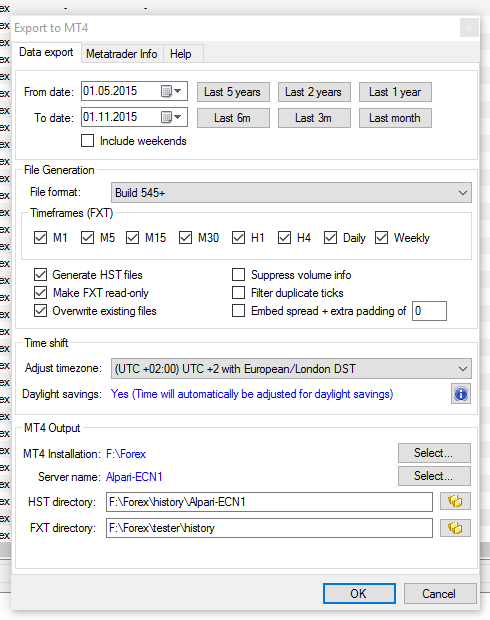Cancel the Export to MT4 dialog
Screen dimensions: 490x620
tap(440, 593)
